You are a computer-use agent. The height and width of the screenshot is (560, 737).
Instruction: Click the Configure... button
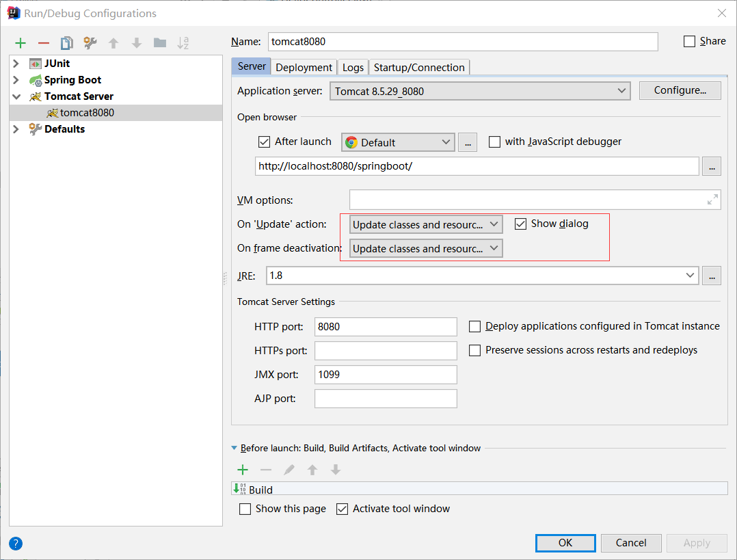680,90
